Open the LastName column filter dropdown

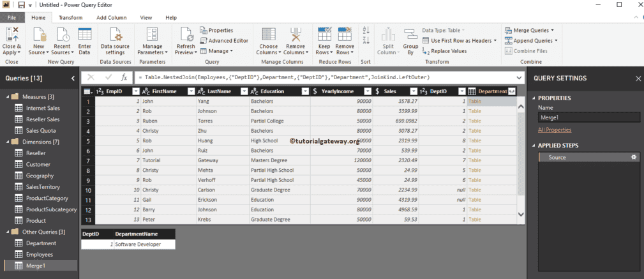(x=244, y=91)
